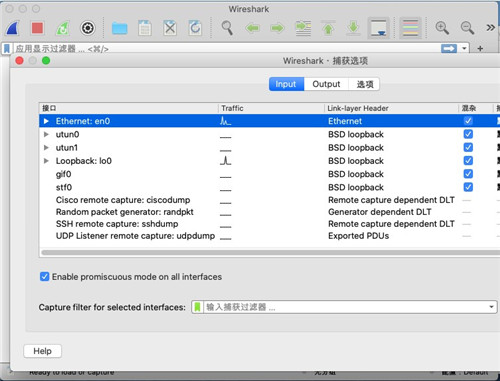This screenshot has height=381, width=500.
Task: Find a packet with the magnifier icon
Action: [227, 28]
